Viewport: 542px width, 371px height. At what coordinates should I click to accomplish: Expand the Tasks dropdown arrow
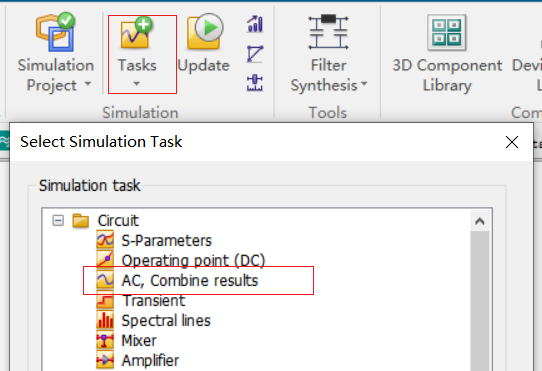coord(137,84)
